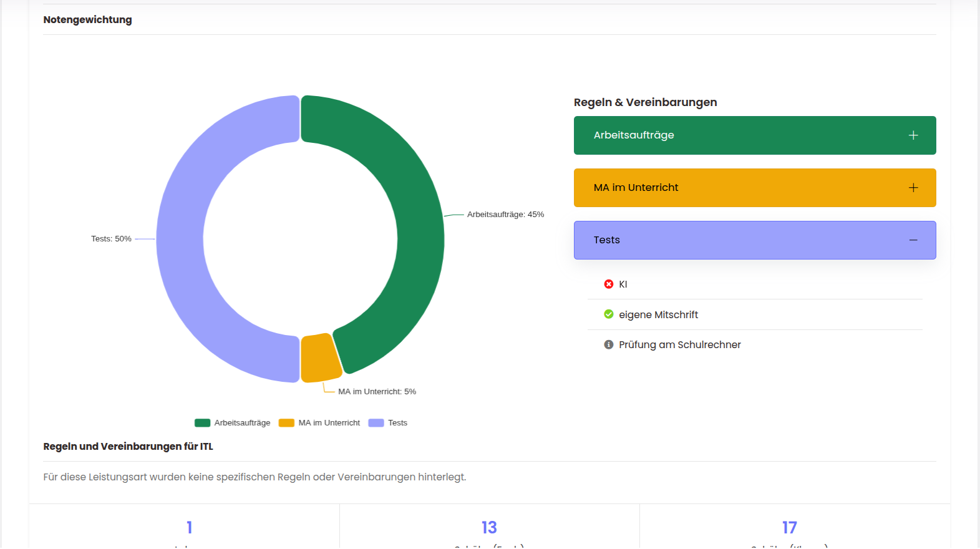
Task: Click the minus icon on Tests panel
Action: (913, 240)
